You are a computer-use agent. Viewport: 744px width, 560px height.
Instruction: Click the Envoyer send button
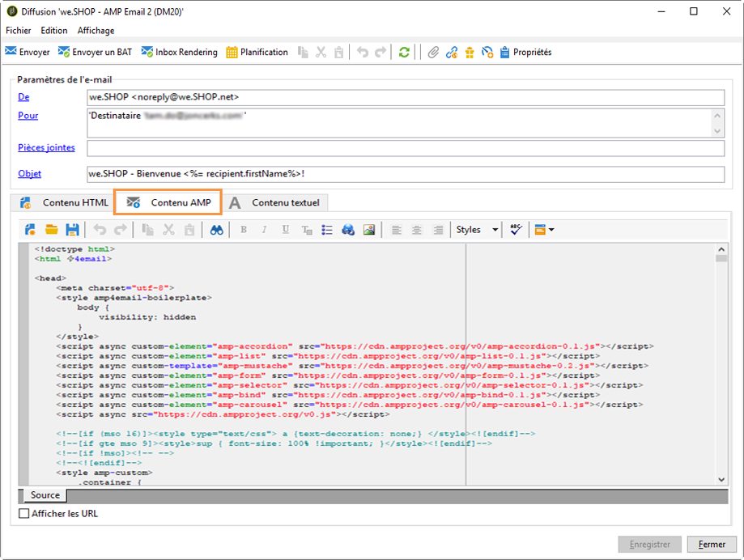(28, 52)
